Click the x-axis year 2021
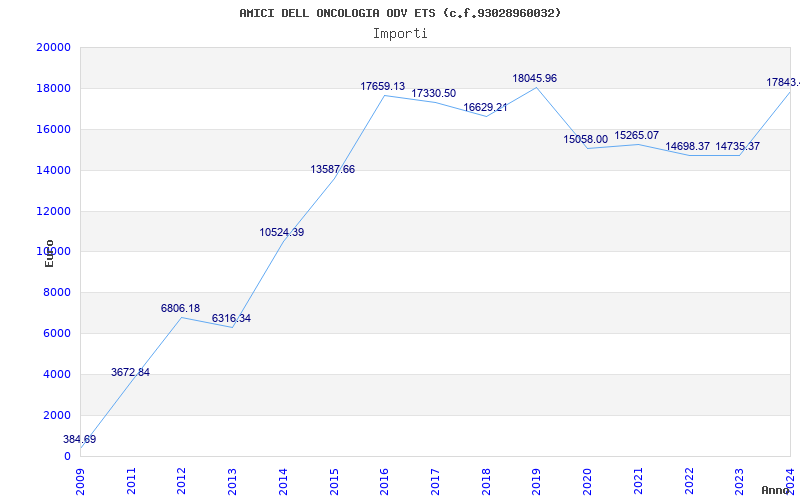Viewport: 800px width, 500px height. 638,482
